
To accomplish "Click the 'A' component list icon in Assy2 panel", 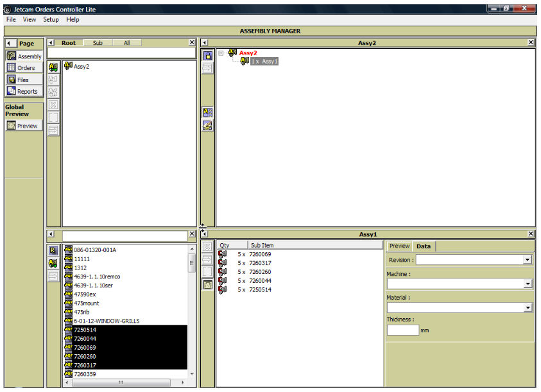I will [x=207, y=110].
